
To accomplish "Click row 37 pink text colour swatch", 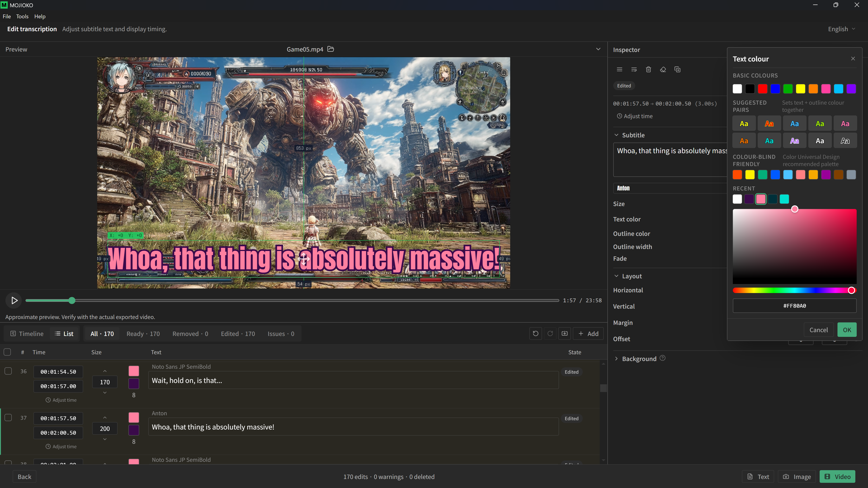I will [x=134, y=417].
